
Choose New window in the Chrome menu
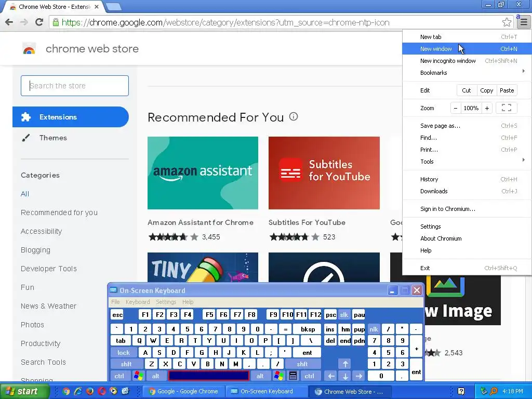point(467,49)
